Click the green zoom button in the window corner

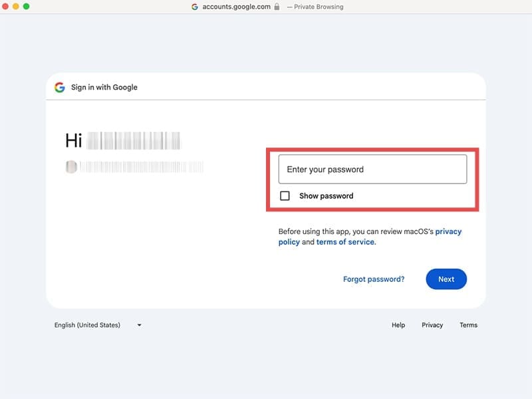[25, 6]
